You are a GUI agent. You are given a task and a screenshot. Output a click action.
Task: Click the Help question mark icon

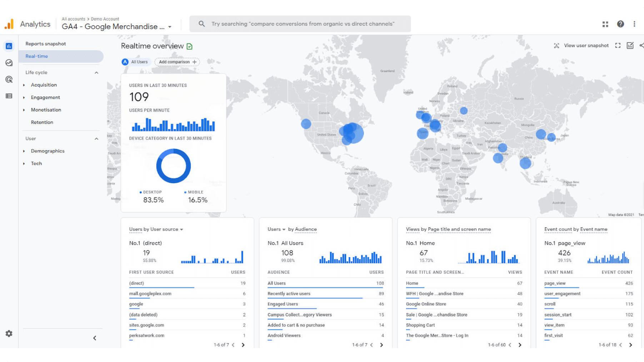(x=620, y=24)
